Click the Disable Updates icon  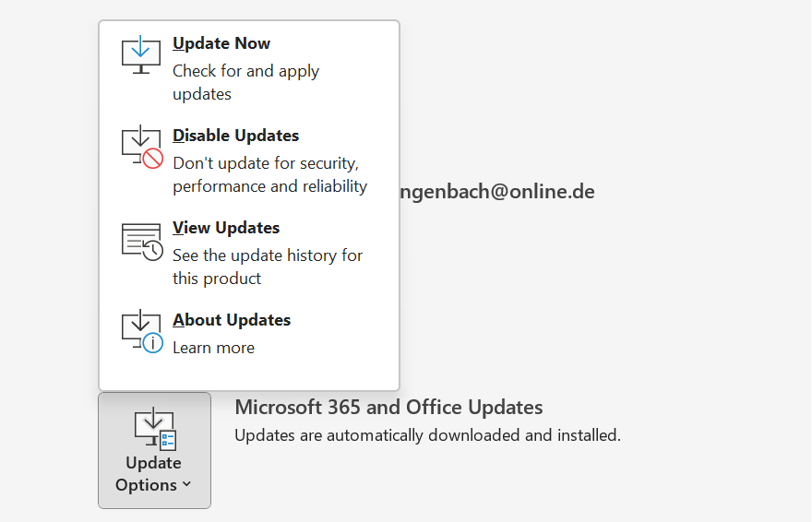141,147
